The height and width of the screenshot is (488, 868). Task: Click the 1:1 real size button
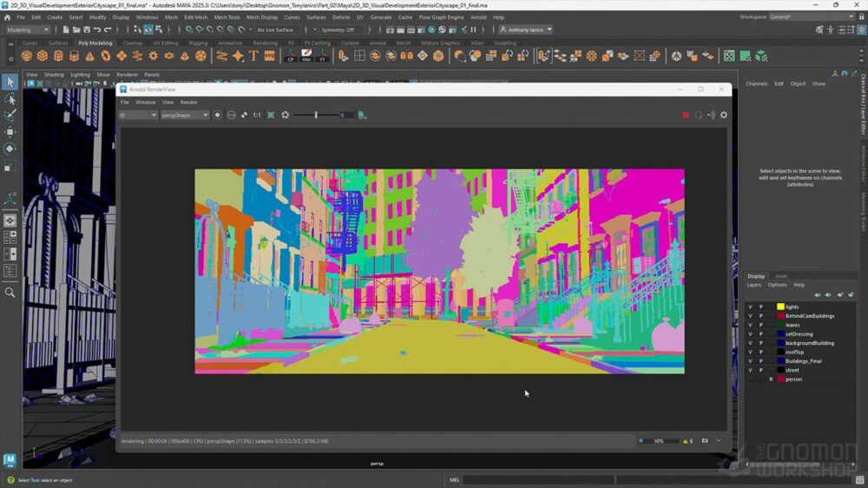pyautogui.click(x=257, y=115)
